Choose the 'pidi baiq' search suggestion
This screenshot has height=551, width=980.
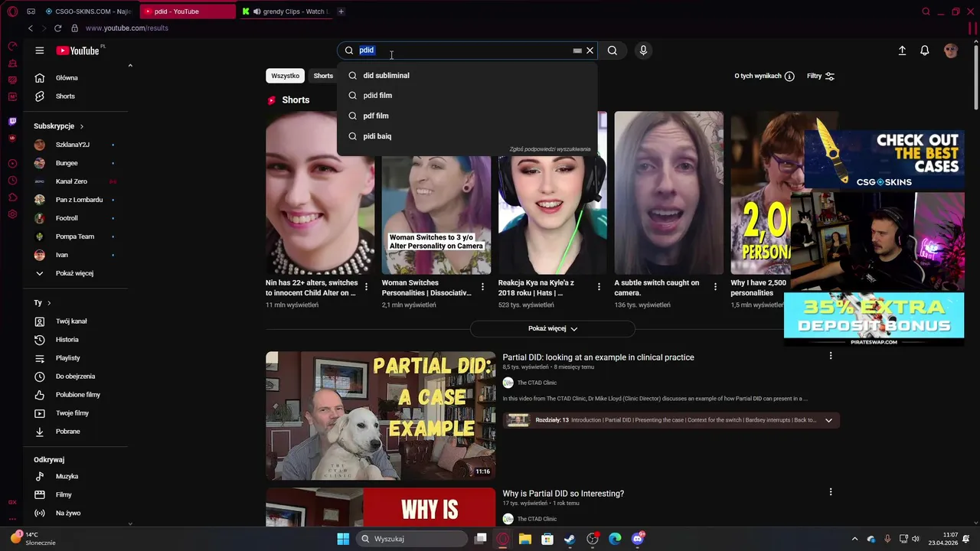click(467, 136)
